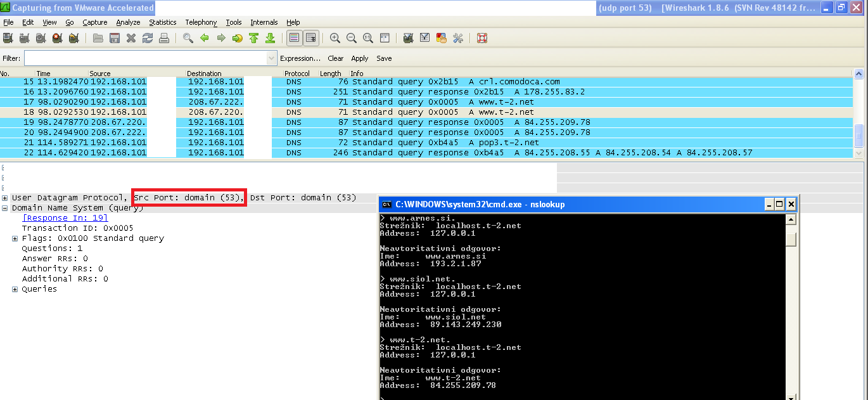Click inside the Filter input field
This screenshot has width=868, height=400.
(144, 58)
